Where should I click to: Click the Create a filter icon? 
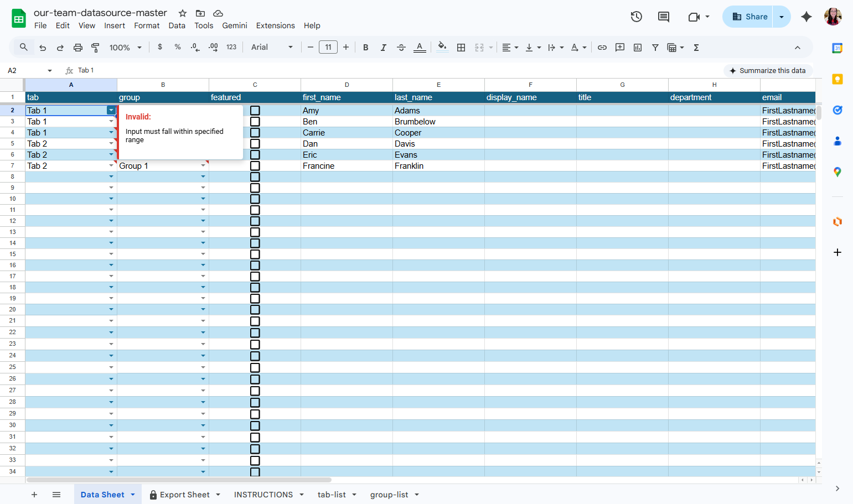[655, 48]
